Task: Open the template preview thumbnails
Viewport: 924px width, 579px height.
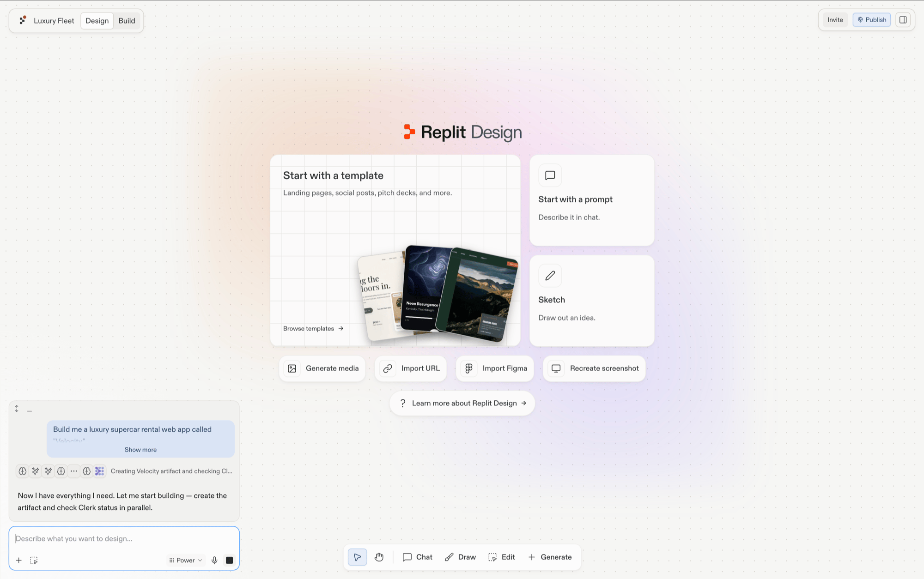Action: 438,294
